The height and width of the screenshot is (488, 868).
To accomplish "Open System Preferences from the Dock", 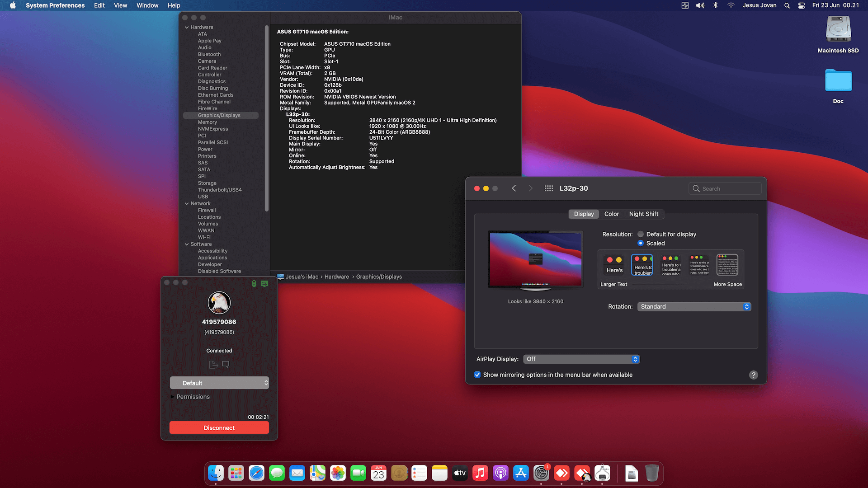I will pos(541,473).
